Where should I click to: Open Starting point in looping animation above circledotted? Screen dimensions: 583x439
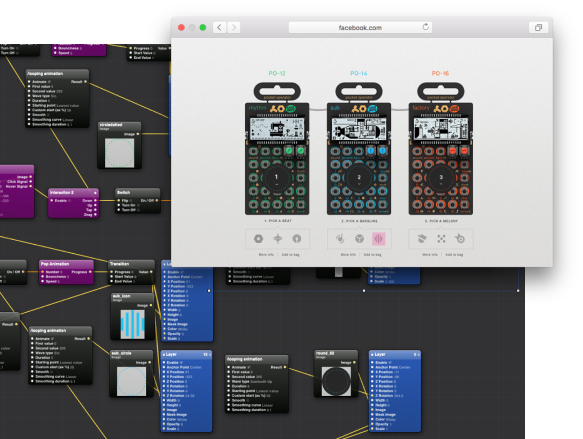click(69, 106)
